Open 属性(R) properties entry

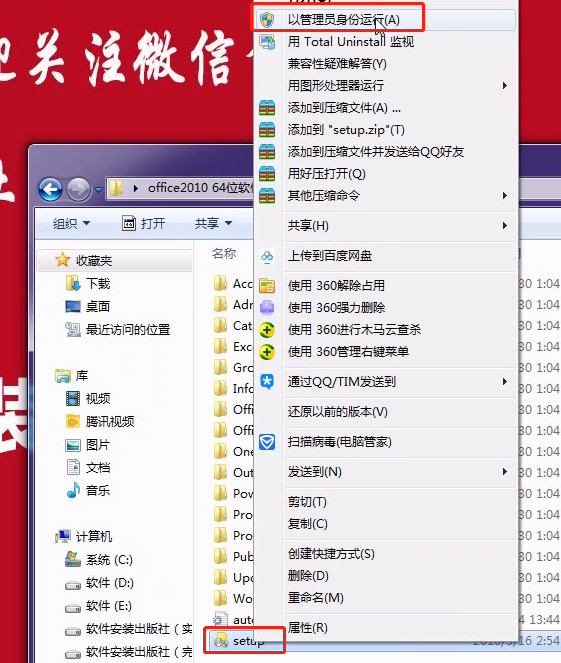(308, 628)
